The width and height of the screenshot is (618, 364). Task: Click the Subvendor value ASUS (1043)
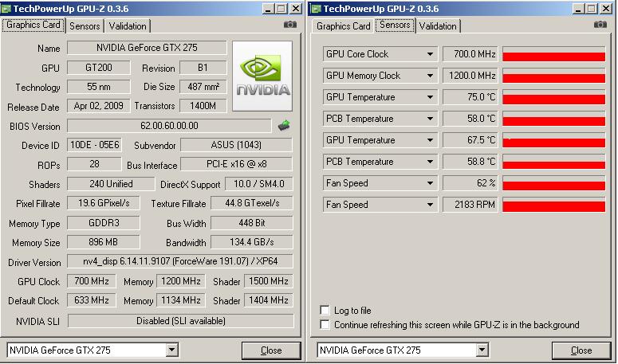point(236,145)
